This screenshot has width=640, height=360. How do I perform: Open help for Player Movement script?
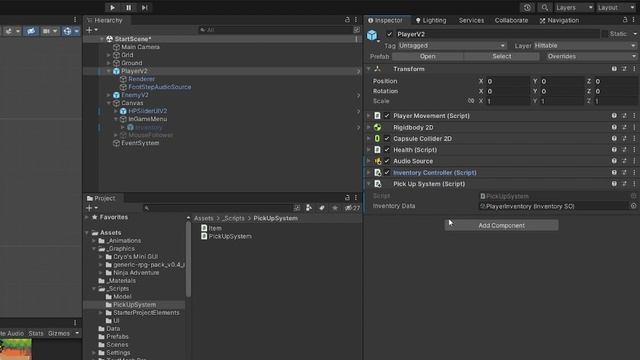(x=614, y=116)
